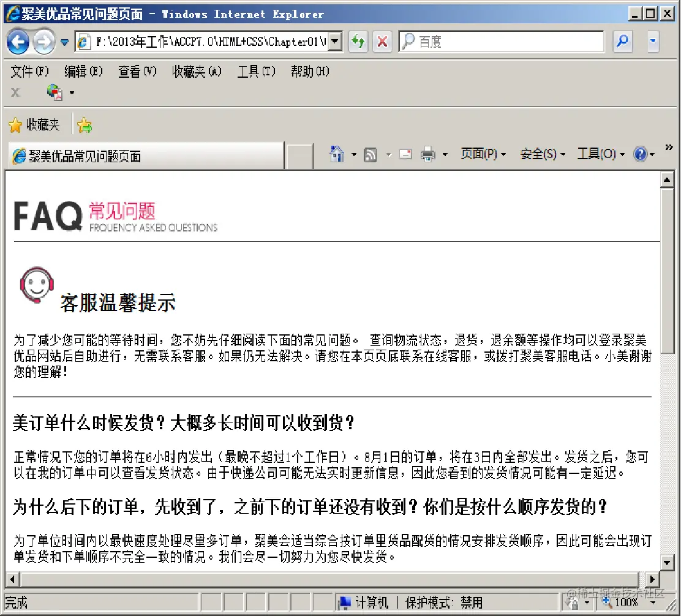681x616 pixels.
Task: Open the 查看(V) menu
Action: click(x=137, y=71)
